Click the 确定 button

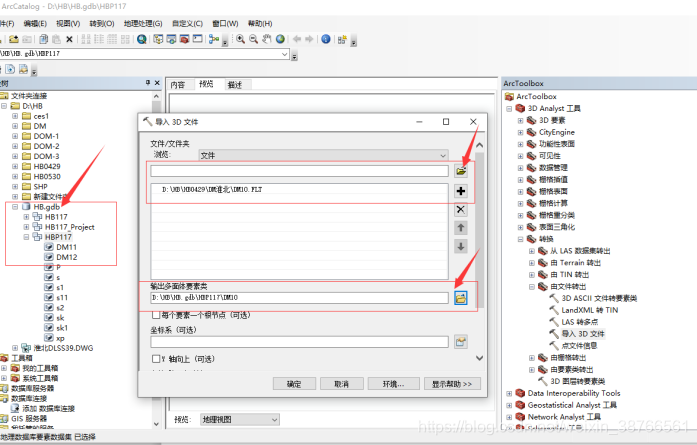(x=294, y=384)
